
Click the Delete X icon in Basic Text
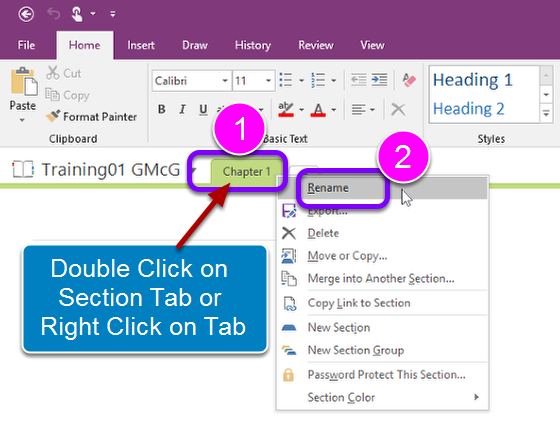pyautogui.click(x=398, y=110)
